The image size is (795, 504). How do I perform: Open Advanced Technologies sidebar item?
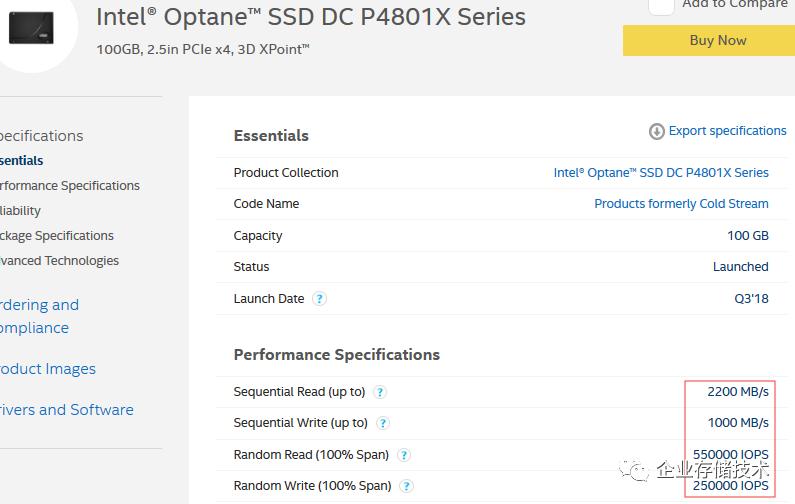[x=58, y=260]
